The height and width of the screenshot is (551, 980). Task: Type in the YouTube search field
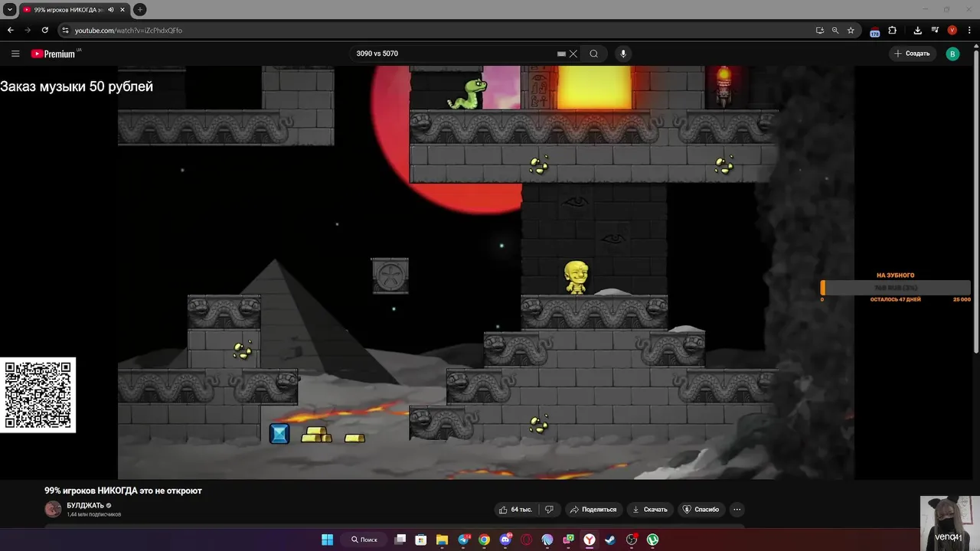(x=455, y=54)
